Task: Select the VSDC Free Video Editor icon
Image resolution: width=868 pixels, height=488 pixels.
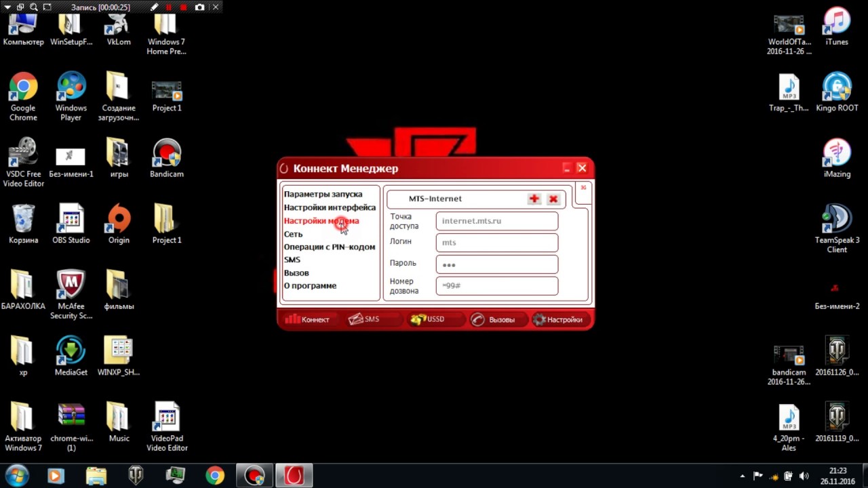Action: (23, 163)
